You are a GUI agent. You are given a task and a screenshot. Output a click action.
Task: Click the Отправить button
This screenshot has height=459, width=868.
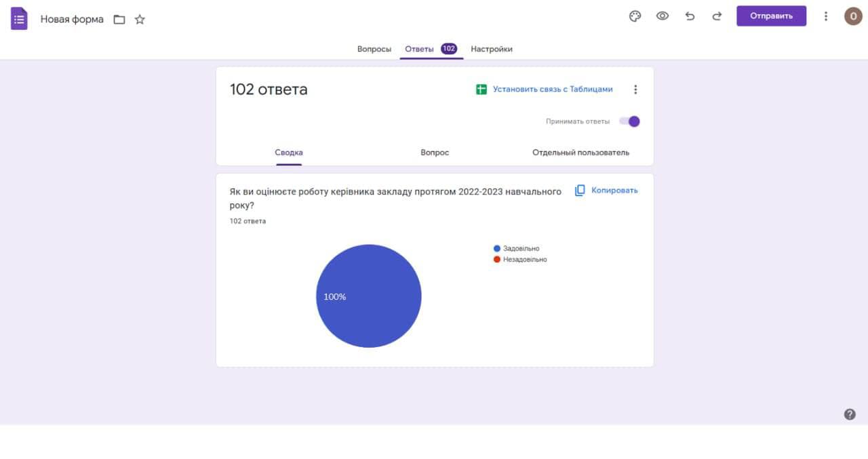pyautogui.click(x=772, y=16)
